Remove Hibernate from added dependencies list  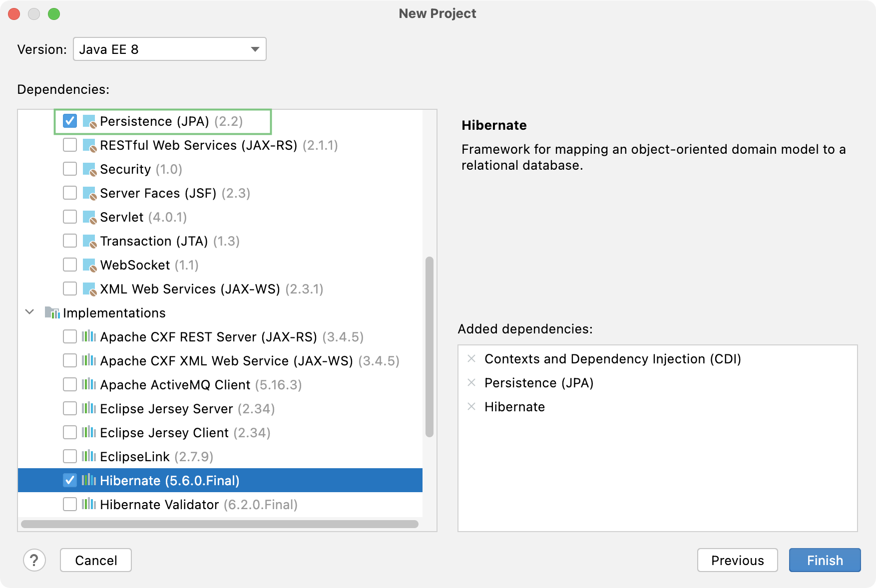click(471, 406)
